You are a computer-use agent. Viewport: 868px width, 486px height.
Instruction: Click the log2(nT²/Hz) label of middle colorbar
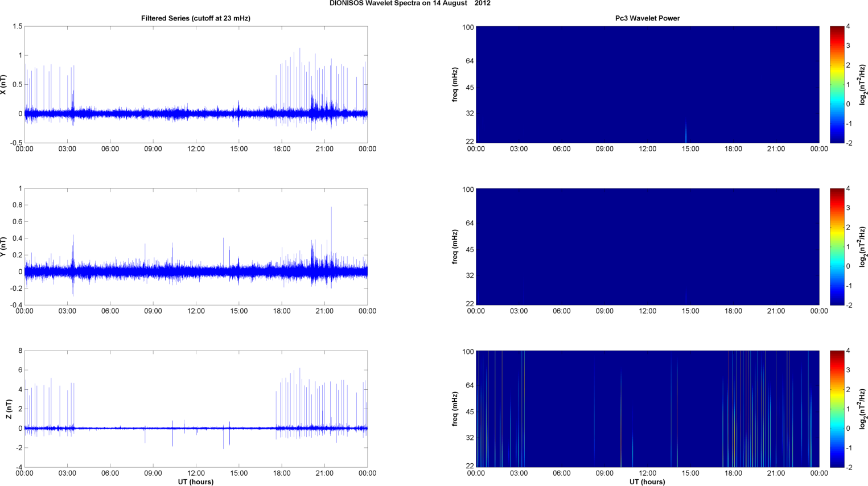(863, 247)
